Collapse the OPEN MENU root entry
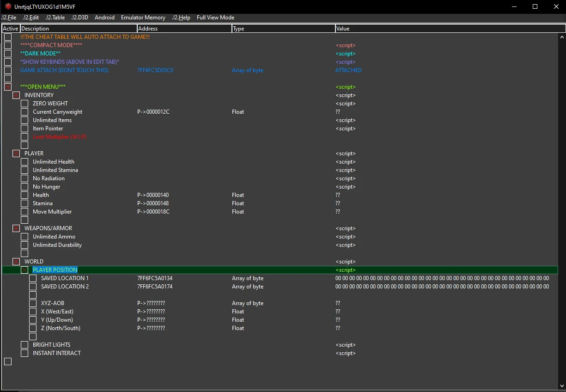This screenshot has width=566, height=392. (x=8, y=87)
